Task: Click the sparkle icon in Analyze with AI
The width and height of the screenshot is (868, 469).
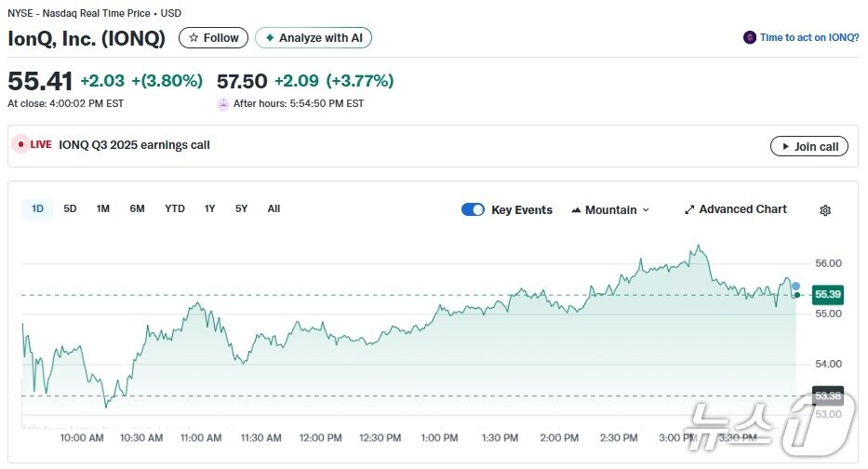Action: (x=270, y=38)
